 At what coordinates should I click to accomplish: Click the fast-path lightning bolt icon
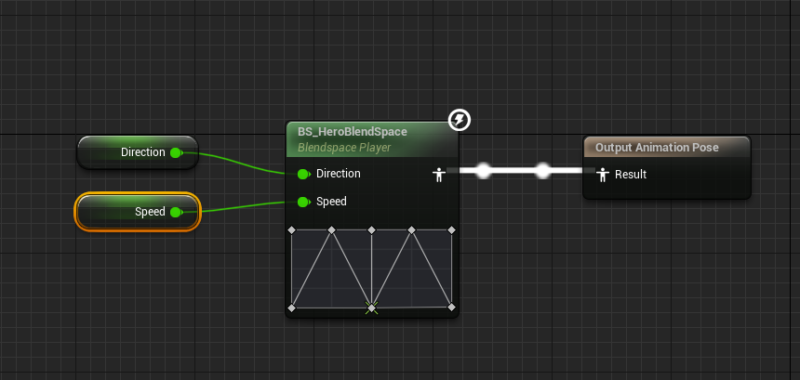coord(459,120)
